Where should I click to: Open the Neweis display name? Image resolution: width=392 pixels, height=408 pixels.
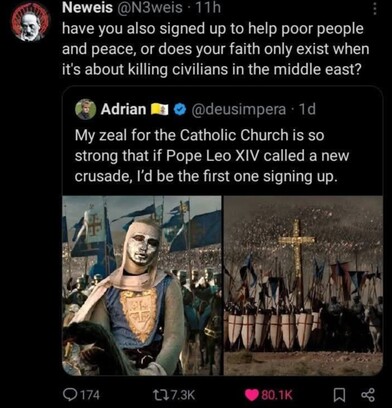[88, 8]
